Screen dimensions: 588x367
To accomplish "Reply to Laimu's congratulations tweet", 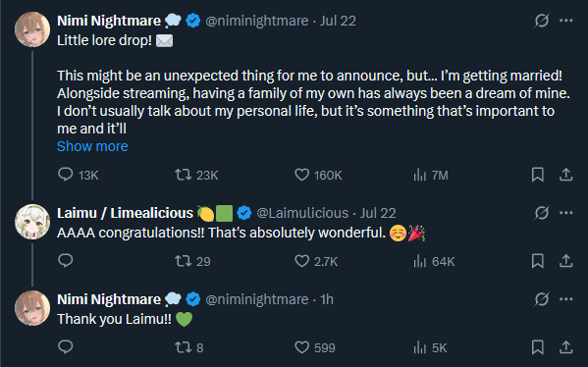I will tap(66, 261).
